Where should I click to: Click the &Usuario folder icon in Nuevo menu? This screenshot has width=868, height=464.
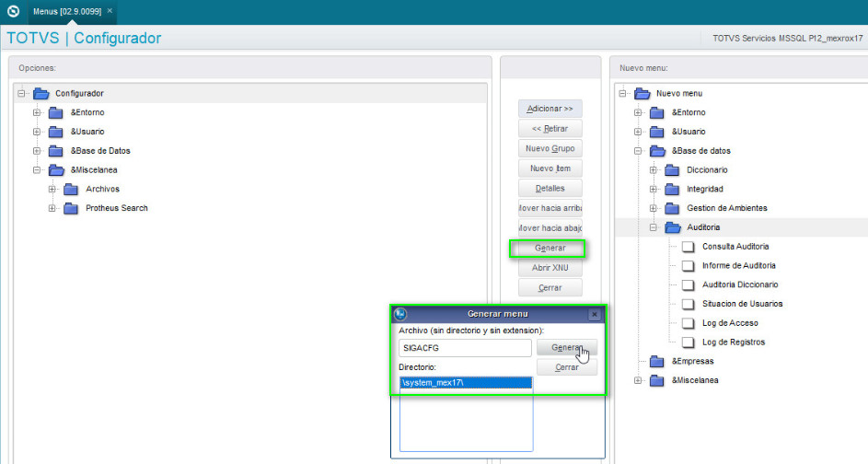[657, 132]
